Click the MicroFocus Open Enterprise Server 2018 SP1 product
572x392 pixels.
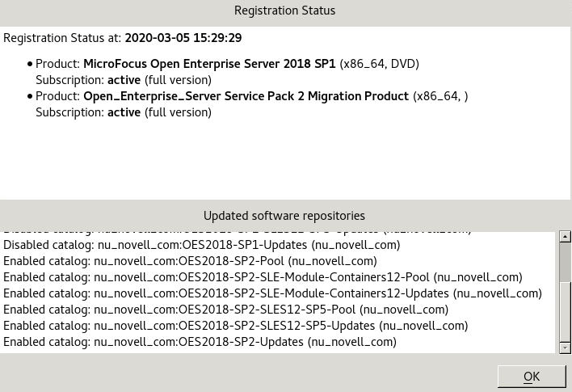pyautogui.click(x=209, y=64)
